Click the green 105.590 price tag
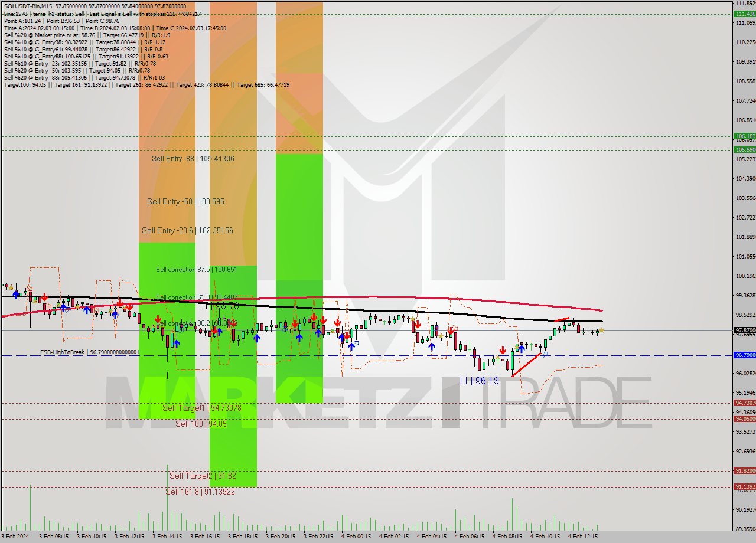This screenshot has height=543, width=756. pos(745,150)
